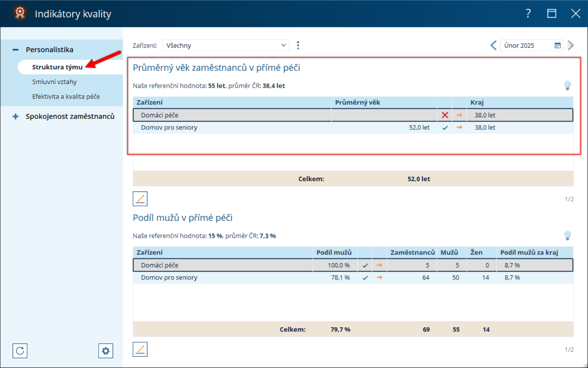Viewport: 588px width, 368px height.
Task: Click lightbulb hint icon for Průměrný věk section
Action: click(x=567, y=86)
